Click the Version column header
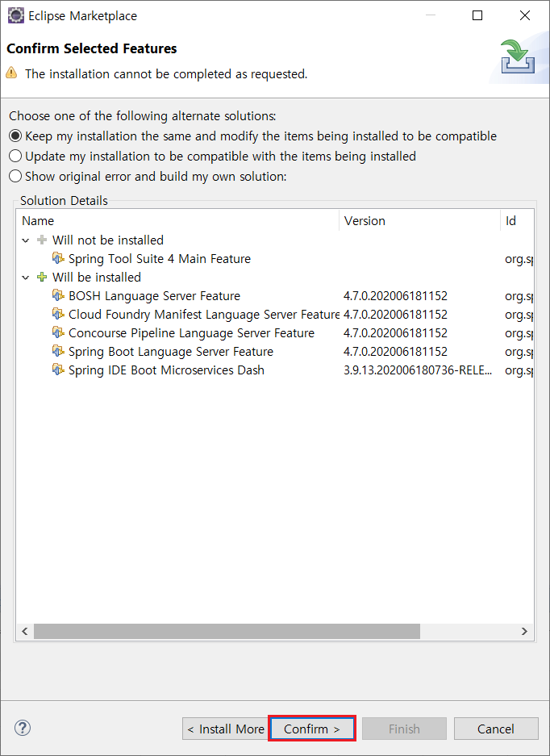 (420, 221)
